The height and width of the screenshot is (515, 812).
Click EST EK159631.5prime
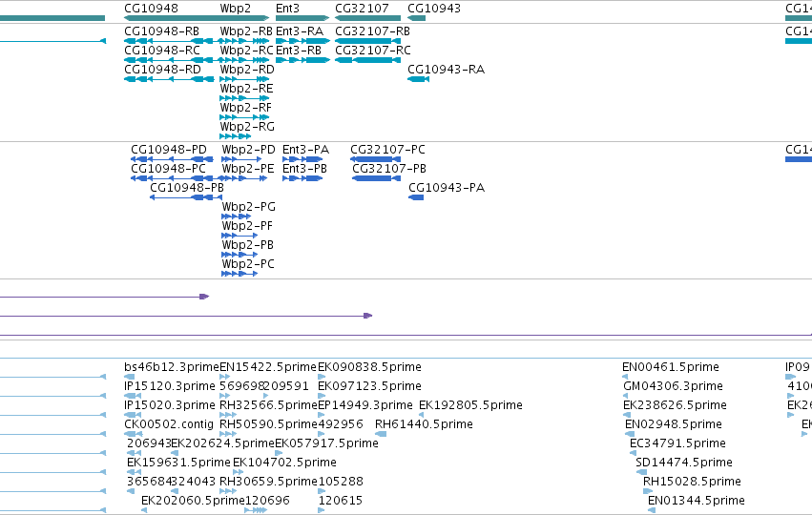click(178, 463)
